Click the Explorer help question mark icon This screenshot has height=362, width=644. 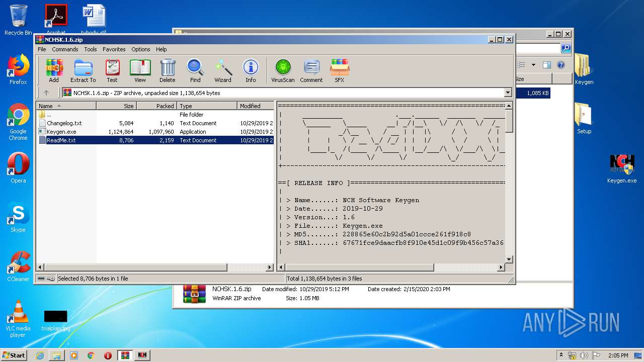[x=561, y=65]
